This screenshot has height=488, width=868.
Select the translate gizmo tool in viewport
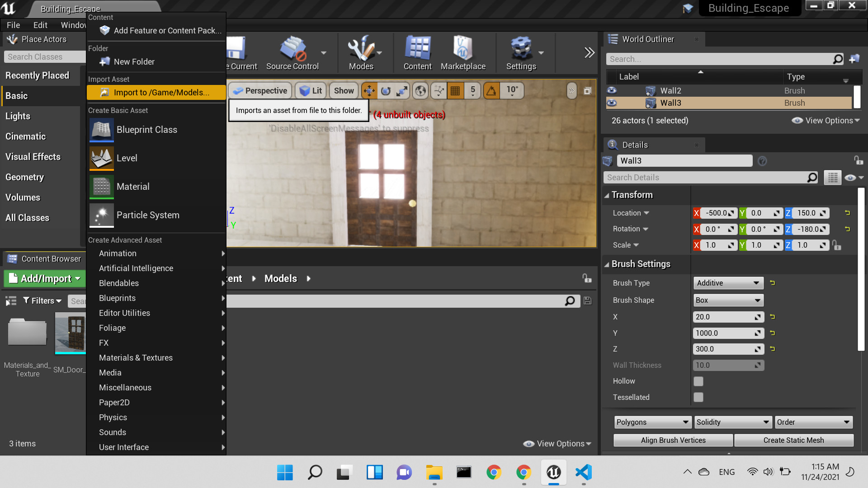coord(369,91)
